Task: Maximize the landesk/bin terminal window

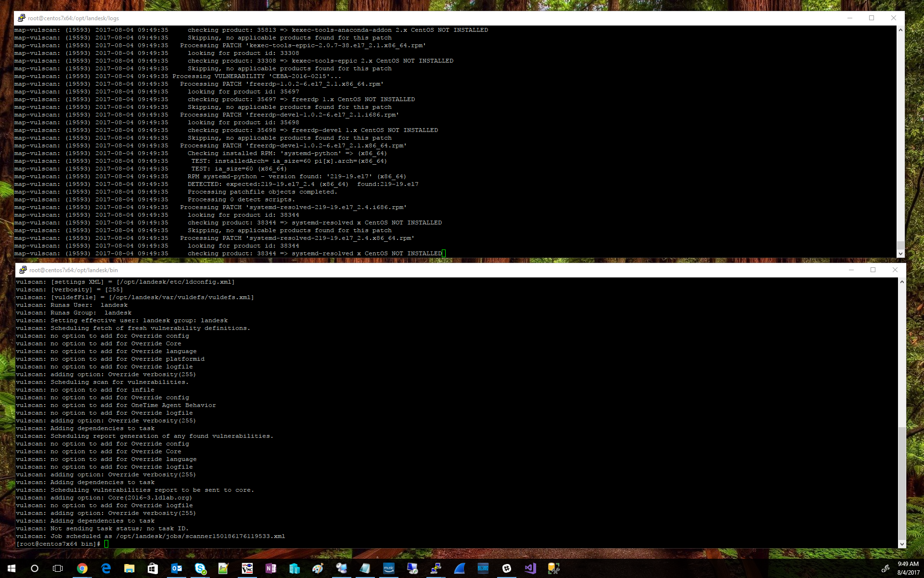Action: [873, 270]
